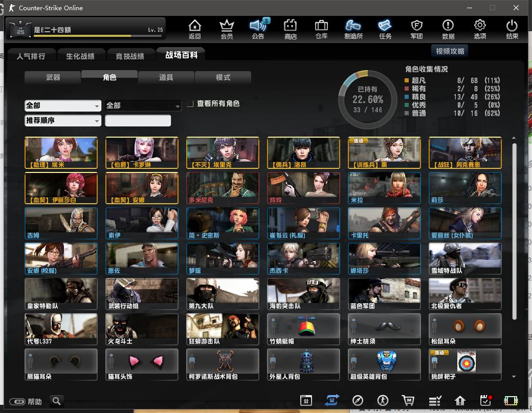532x413 pixels.
Task: Select the 战场百科 tab
Action: 182,55
